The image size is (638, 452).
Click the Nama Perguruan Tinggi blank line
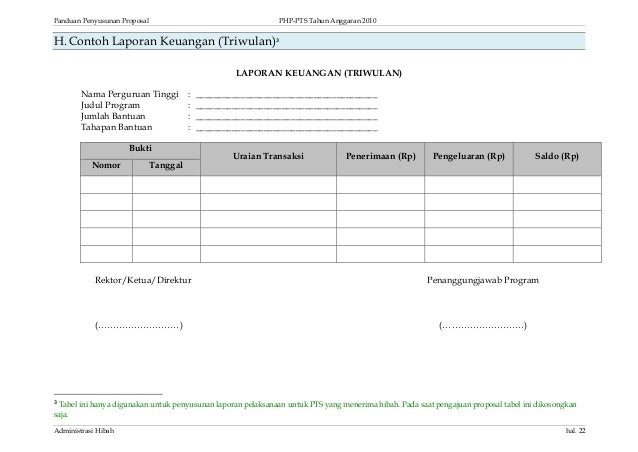coord(286,97)
